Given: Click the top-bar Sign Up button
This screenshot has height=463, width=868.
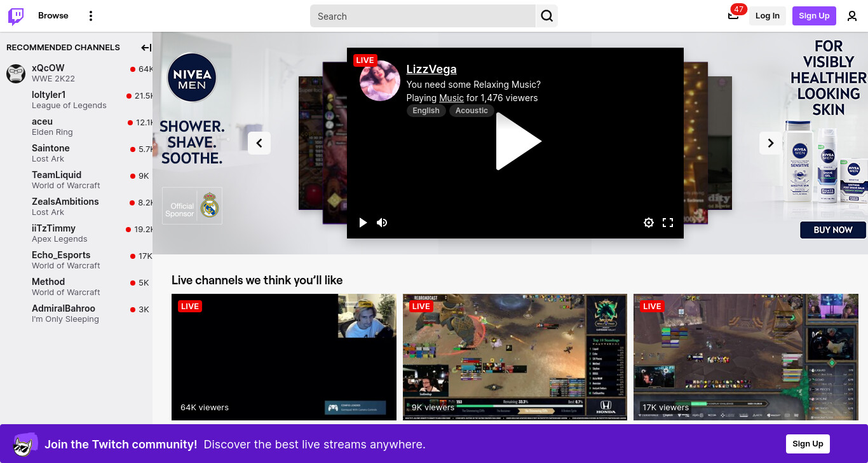Looking at the screenshot, I should [814, 16].
